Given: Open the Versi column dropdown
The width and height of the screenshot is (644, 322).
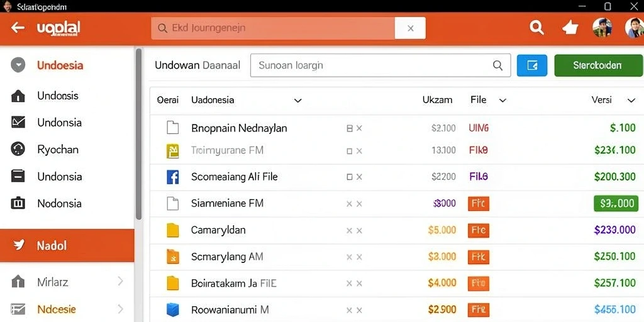Looking at the screenshot, I should [631, 100].
